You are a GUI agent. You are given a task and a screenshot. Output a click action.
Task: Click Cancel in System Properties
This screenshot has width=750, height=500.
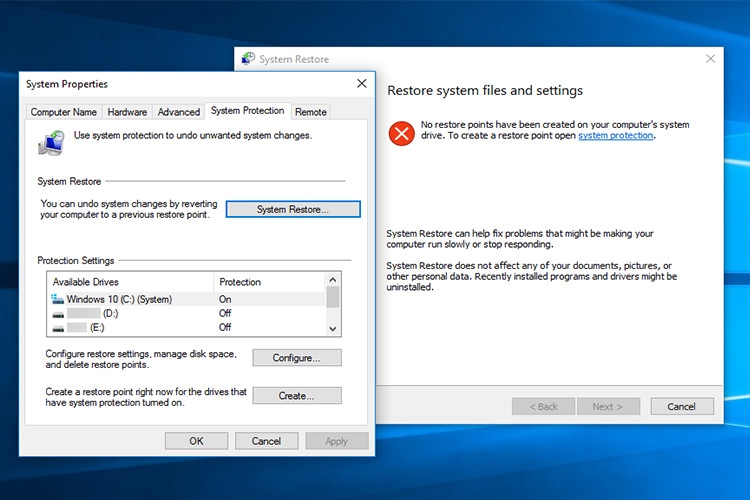266,441
